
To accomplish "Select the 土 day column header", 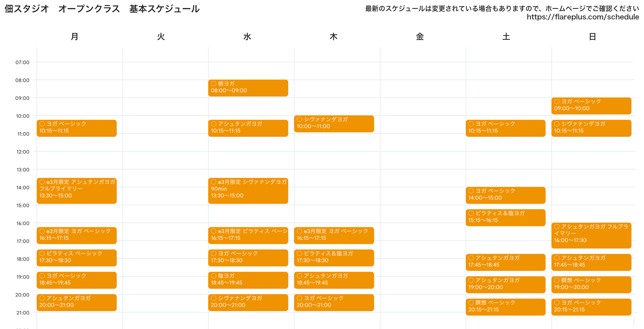I will tap(506, 37).
